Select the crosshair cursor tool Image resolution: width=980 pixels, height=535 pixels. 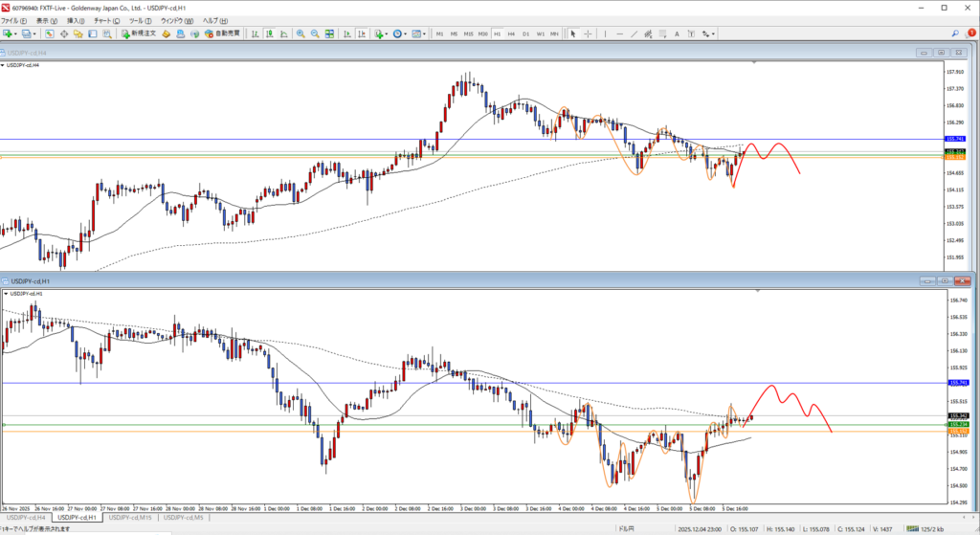pos(588,33)
